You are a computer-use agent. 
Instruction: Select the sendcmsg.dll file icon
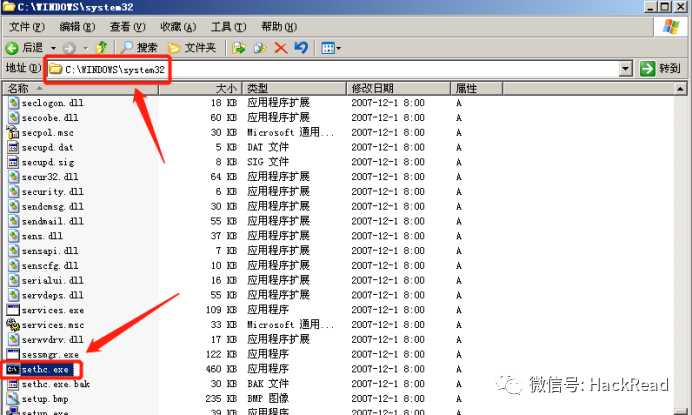pos(13,206)
